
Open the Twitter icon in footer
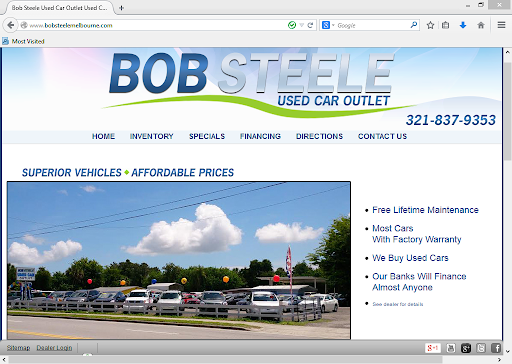click(481, 348)
